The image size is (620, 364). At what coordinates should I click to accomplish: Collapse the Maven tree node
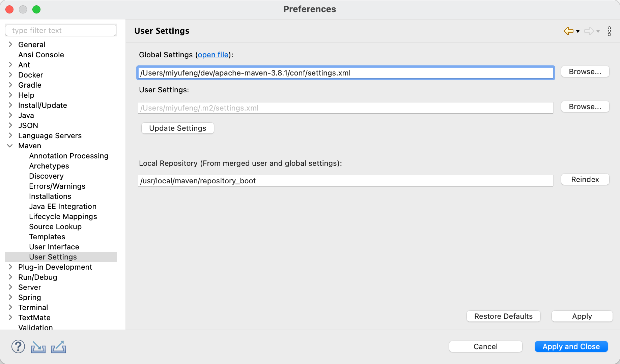(10, 146)
